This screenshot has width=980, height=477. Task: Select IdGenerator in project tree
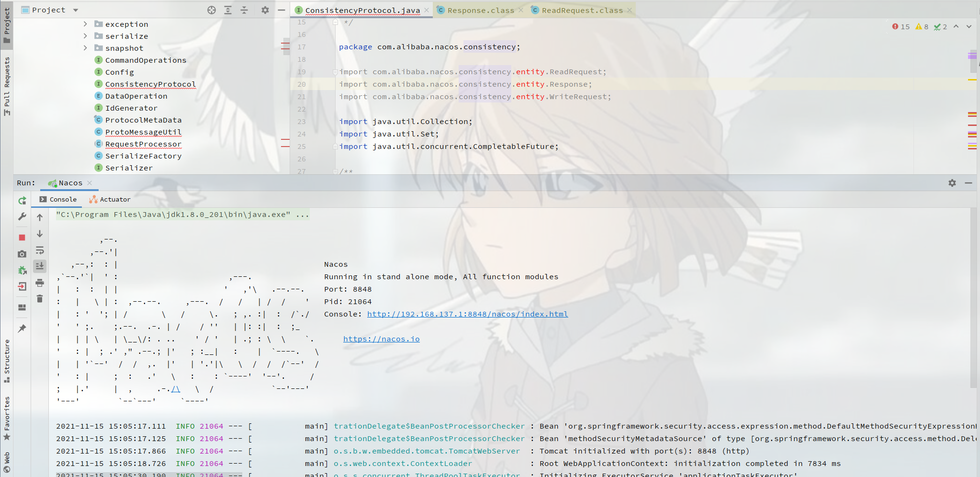[x=131, y=108]
